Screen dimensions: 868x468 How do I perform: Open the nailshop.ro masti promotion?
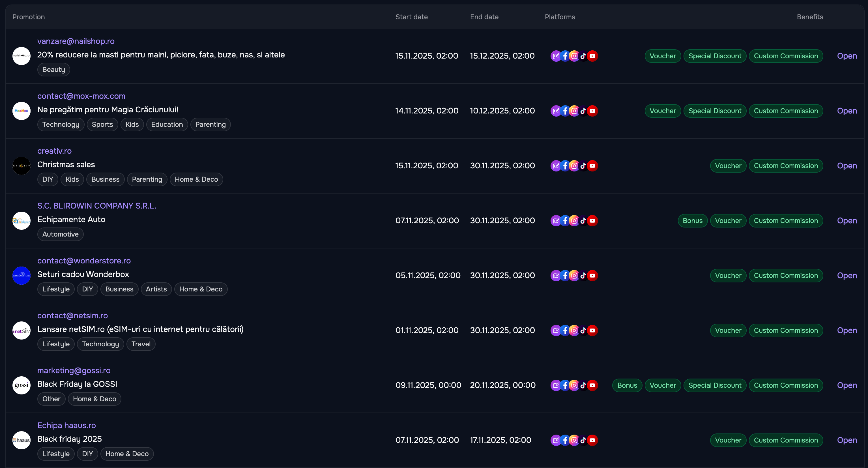pyautogui.click(x=847, y=56)
